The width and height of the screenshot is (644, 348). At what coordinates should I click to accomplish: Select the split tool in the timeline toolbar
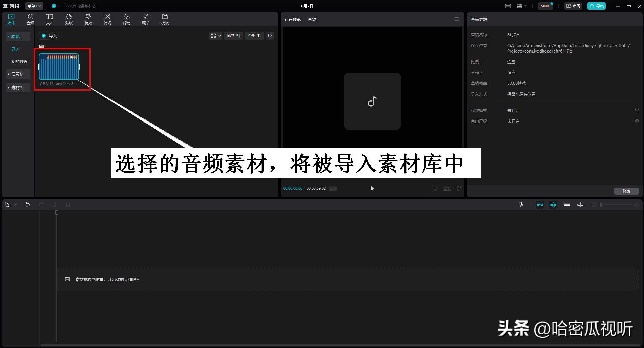point(55,204)
